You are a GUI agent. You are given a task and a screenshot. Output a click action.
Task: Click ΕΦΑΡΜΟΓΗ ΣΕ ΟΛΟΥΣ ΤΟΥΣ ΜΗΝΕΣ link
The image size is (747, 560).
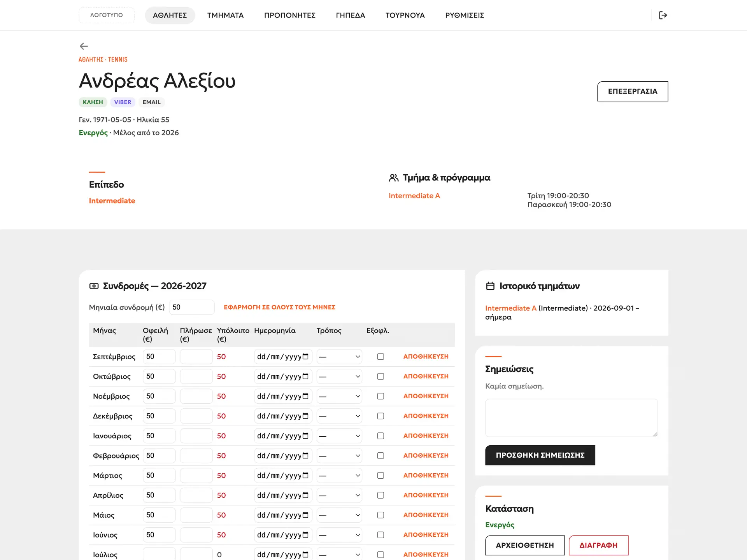tap(279, 307)
